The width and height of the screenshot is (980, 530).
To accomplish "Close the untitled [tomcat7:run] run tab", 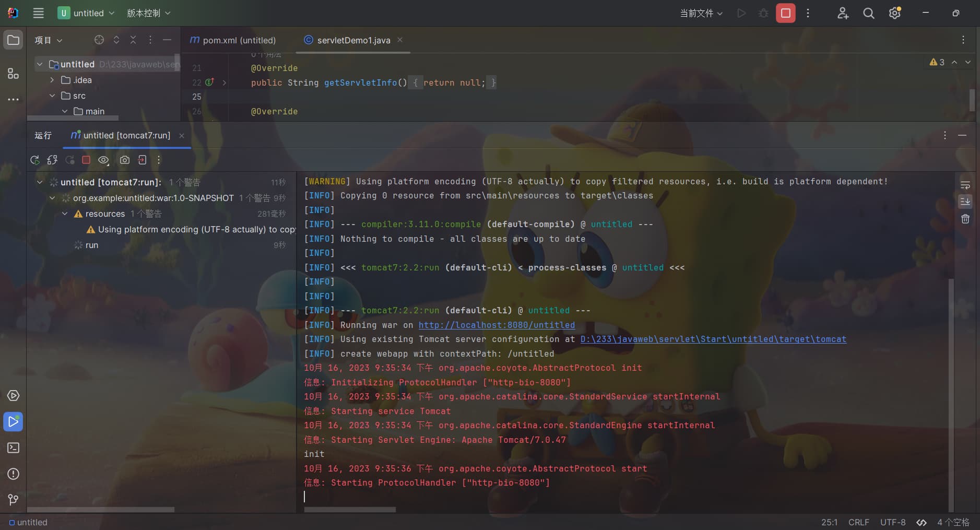I will [182, 136].
